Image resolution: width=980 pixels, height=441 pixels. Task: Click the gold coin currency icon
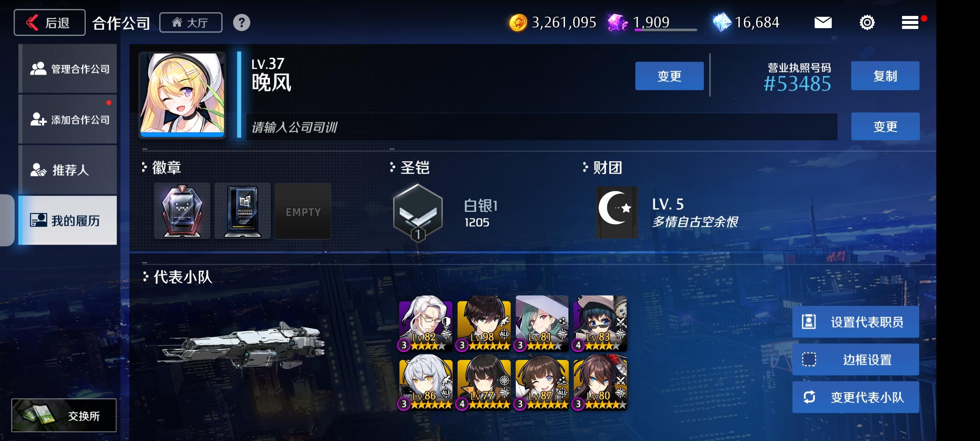pyautogui.click(x=518, y=23)
